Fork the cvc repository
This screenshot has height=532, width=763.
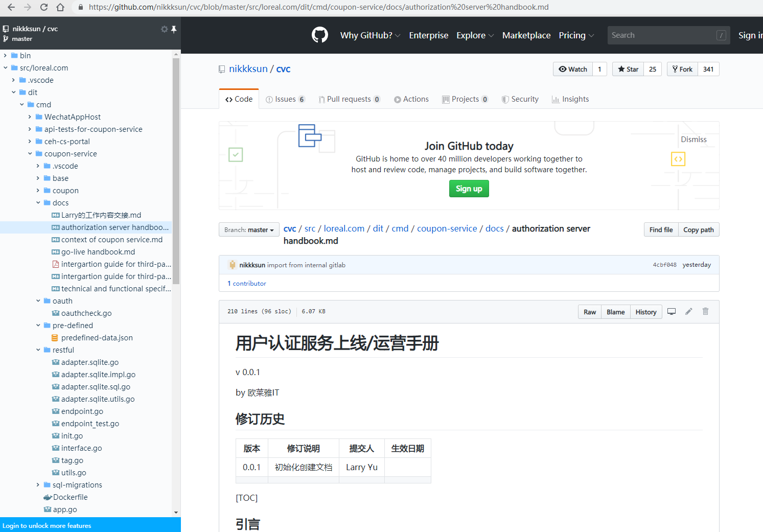682,69
